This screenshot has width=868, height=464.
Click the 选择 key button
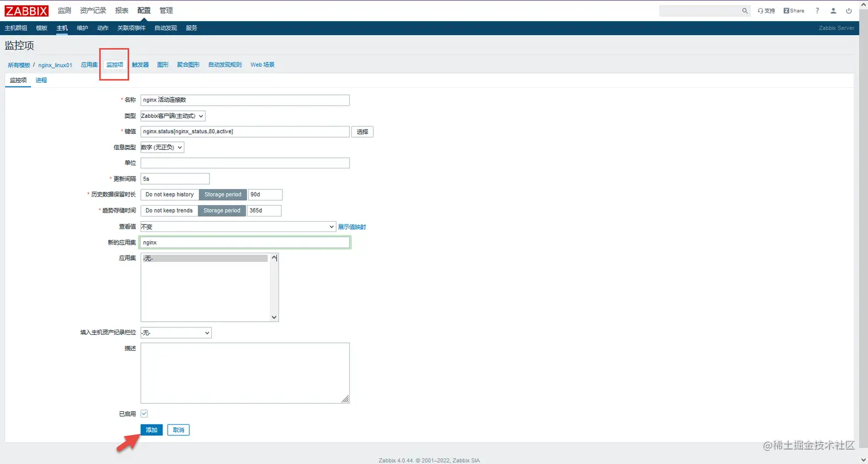(362, 132)
